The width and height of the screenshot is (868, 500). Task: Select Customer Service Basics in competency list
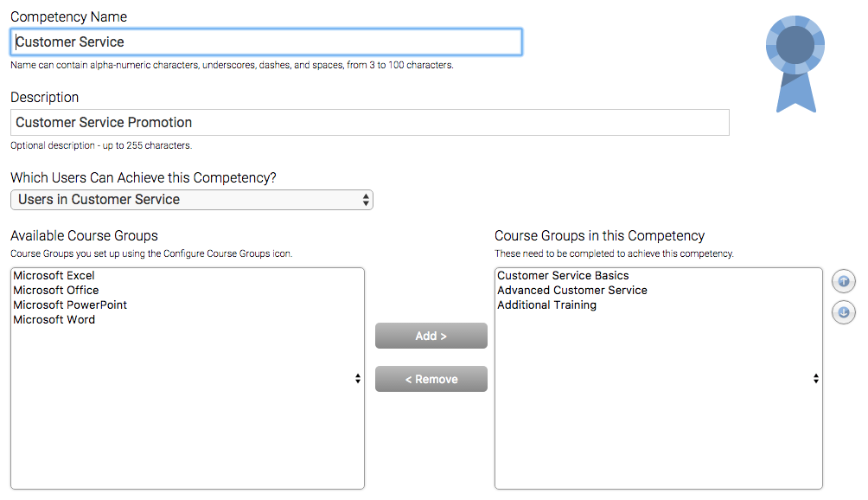pyautogui.click(x=563, y=275)
